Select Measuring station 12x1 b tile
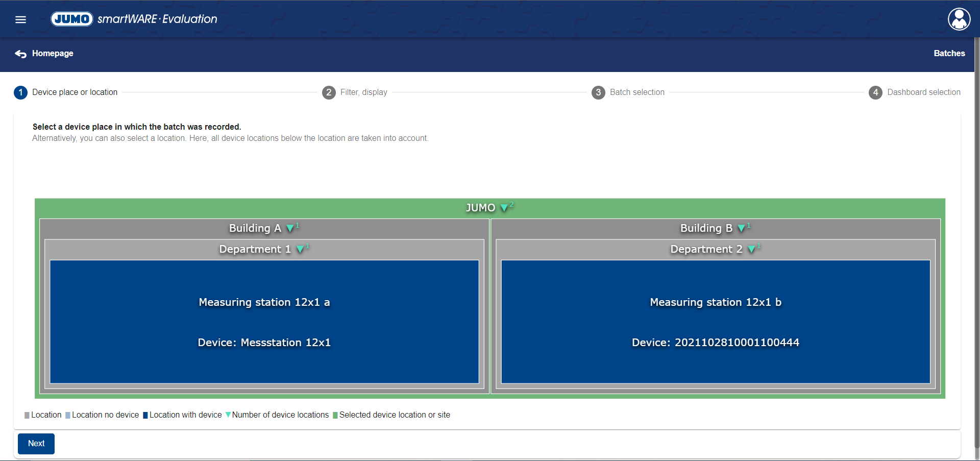The width and height of the screenshot is (980, 461). click(x=715, y=322)
